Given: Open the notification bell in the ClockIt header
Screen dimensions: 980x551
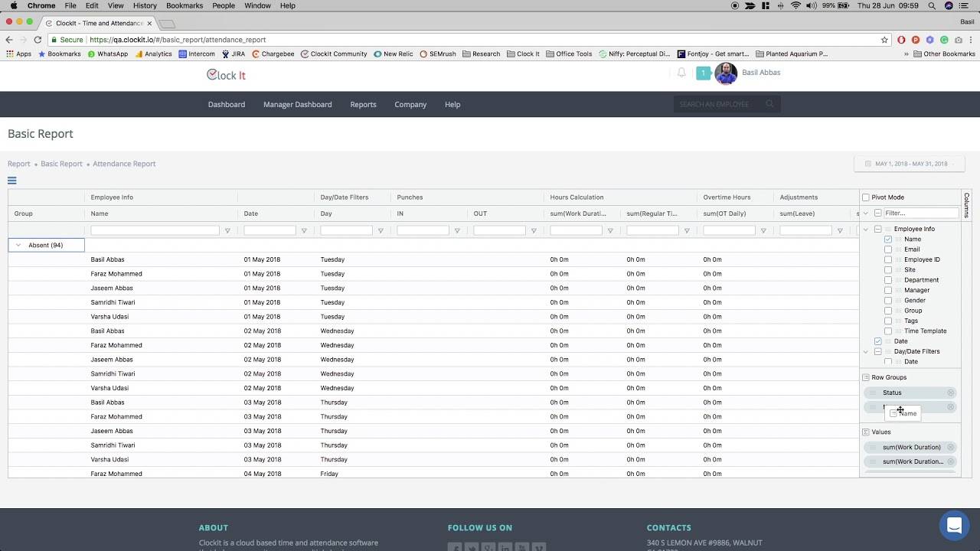Looking at the screenshot, I should point(681,72).
